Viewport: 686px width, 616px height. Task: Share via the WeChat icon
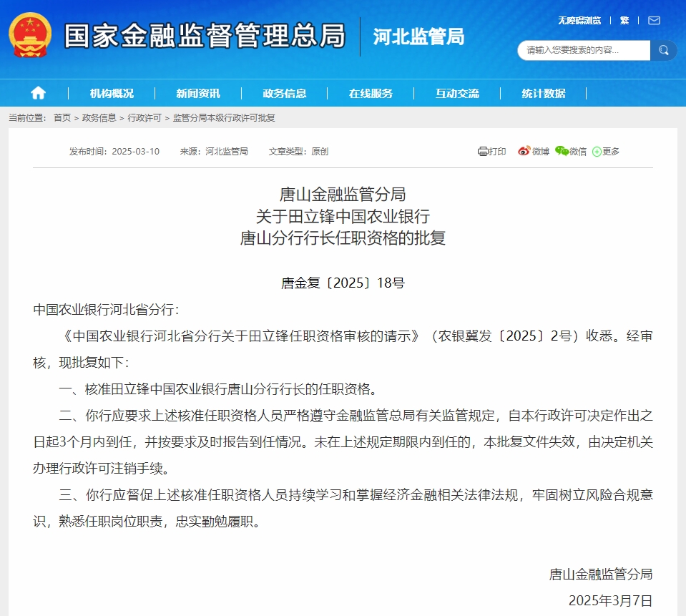[x=562, y=151]
